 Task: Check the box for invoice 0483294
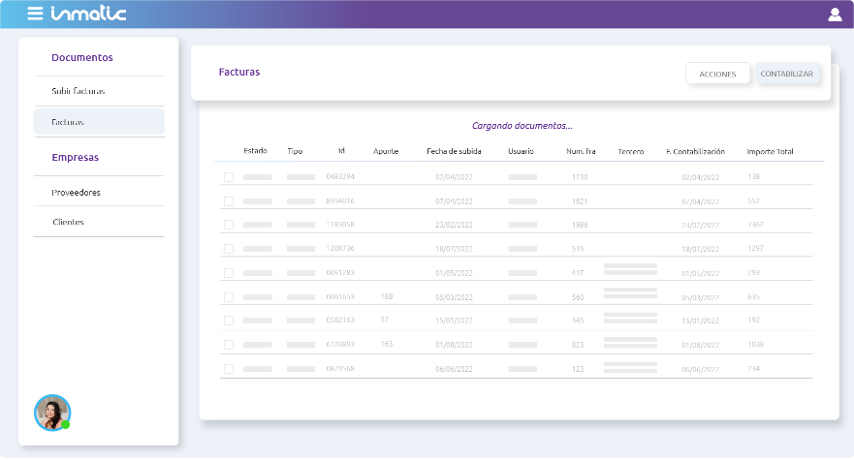[x=228, y=177]
